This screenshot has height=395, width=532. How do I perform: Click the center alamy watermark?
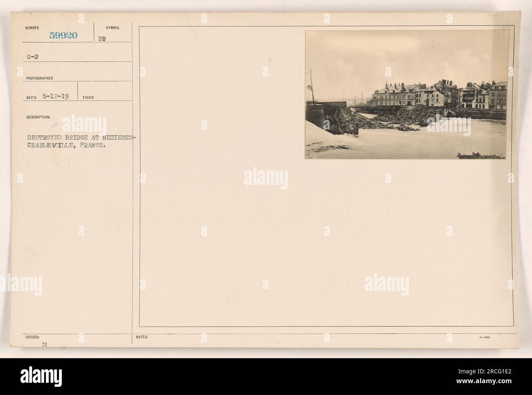266,179
